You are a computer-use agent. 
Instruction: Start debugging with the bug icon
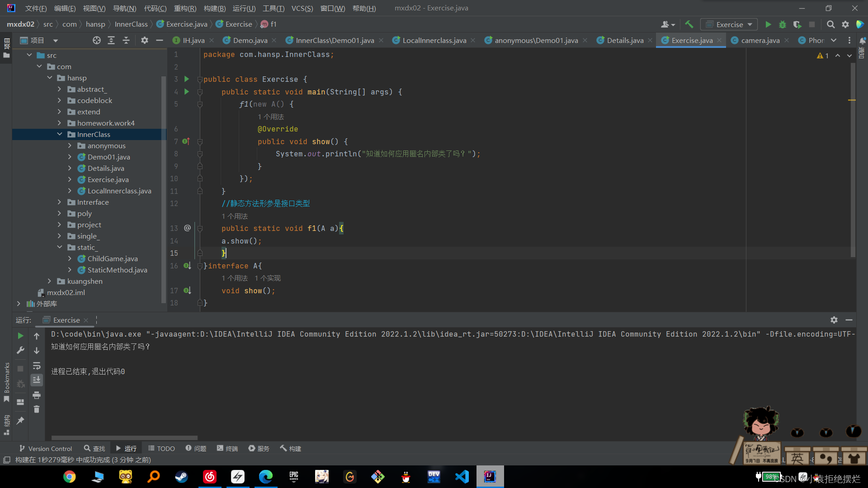tap(783, 24)
